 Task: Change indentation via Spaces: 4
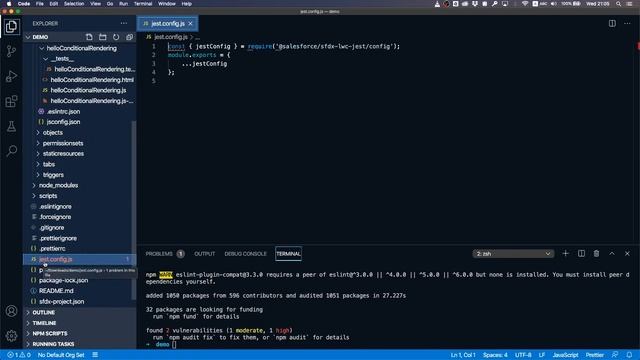(x=495, y=355)
